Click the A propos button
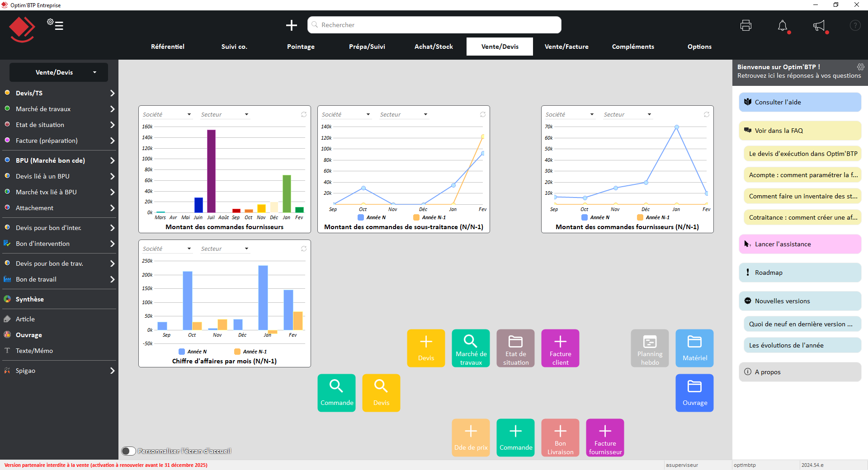Viewport: 868px width, 470px height. click(x=800, y=372)
